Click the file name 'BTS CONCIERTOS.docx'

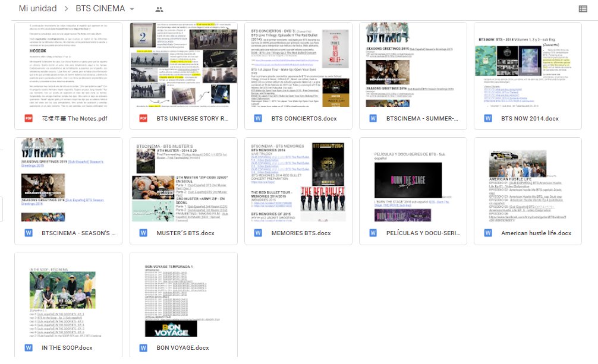point(304,119)
